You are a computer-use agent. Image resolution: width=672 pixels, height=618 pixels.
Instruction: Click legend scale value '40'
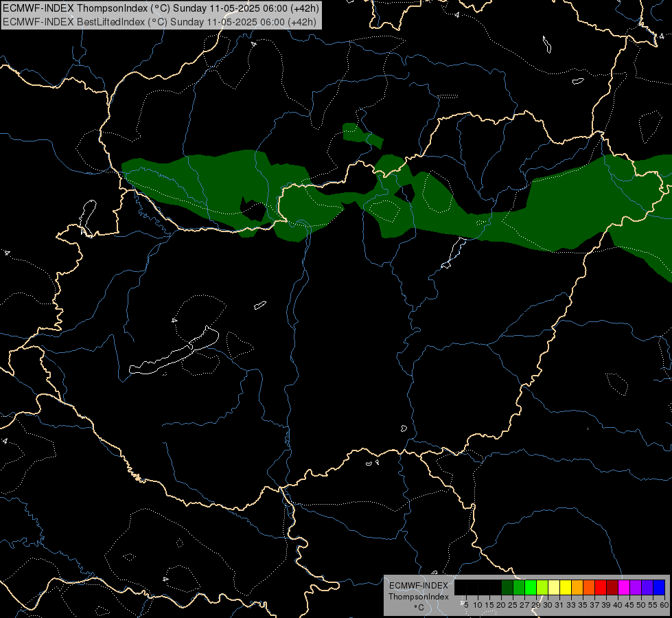tap(617, 605)
